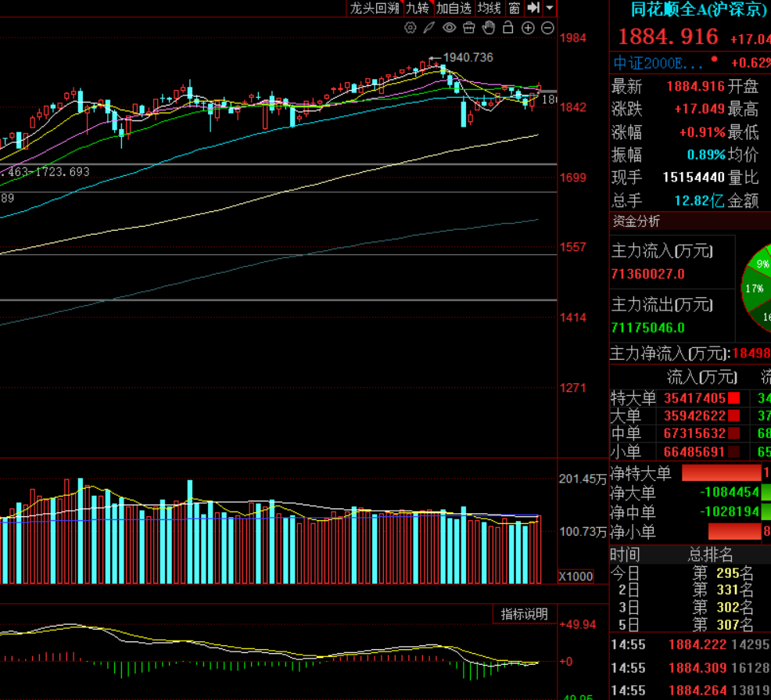
Task: Open the 窗 window button
Action: click(514, 8)
